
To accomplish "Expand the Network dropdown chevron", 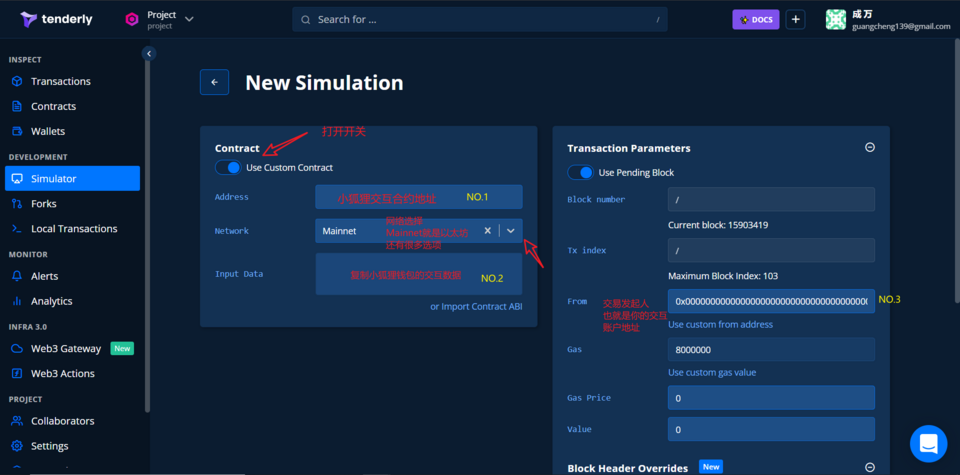I will 511,231.
